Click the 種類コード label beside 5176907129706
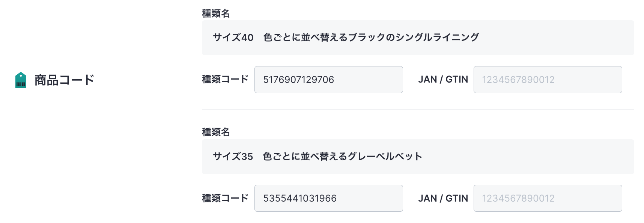The height and width of the screenshot is (223, 644). [225, 80]
